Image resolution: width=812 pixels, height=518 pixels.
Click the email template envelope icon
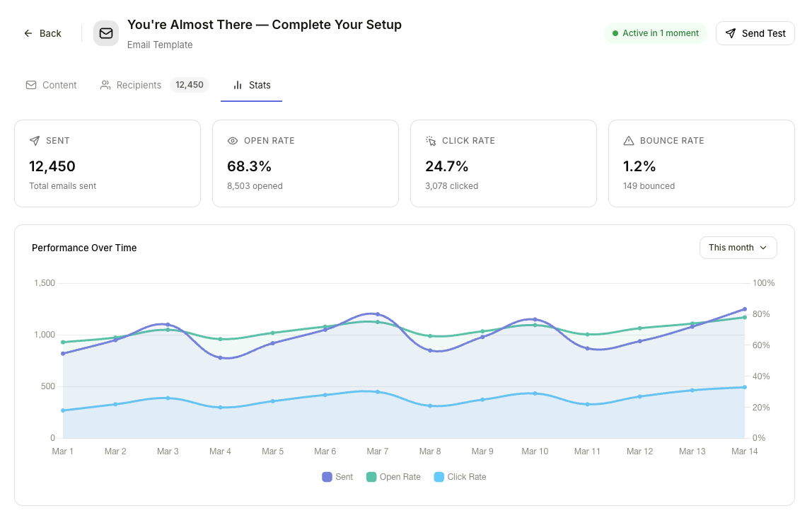(105, 33)
